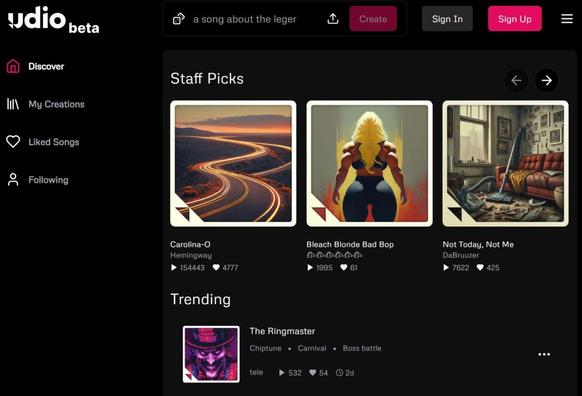Click the Sign In button

pyautogui.click(x=447, y=19)
